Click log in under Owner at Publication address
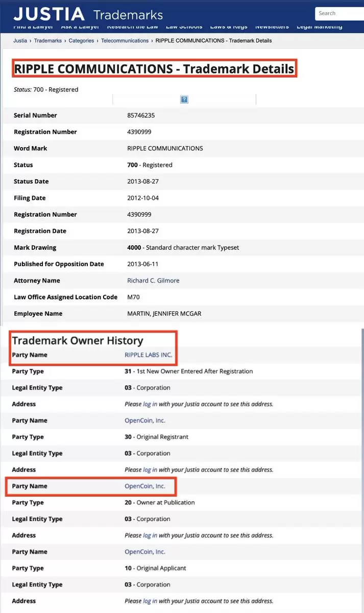Image resolution: width=364 pixels, height=613 pixels. click(150, 535)
